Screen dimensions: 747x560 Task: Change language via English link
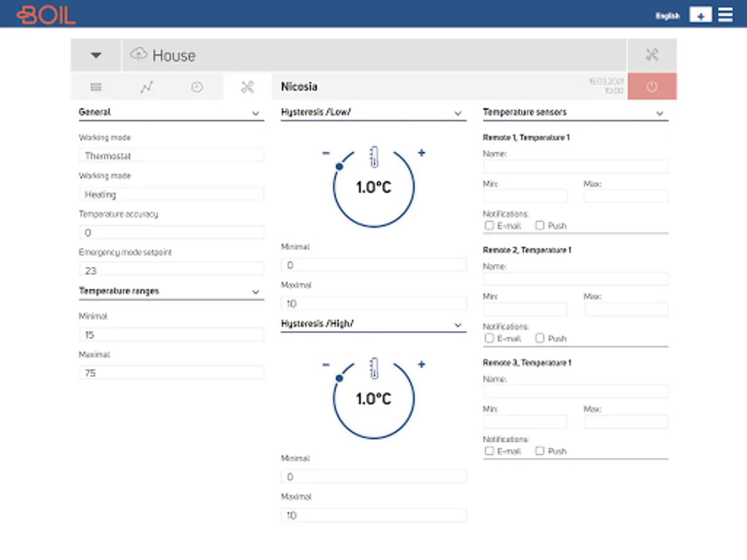coord(667,16)
